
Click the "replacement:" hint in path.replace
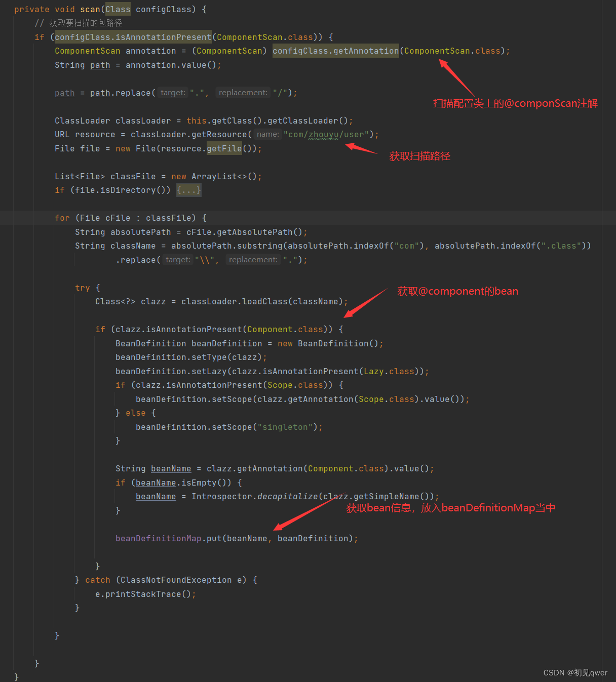pyautogui.click(x=243, y=93)
